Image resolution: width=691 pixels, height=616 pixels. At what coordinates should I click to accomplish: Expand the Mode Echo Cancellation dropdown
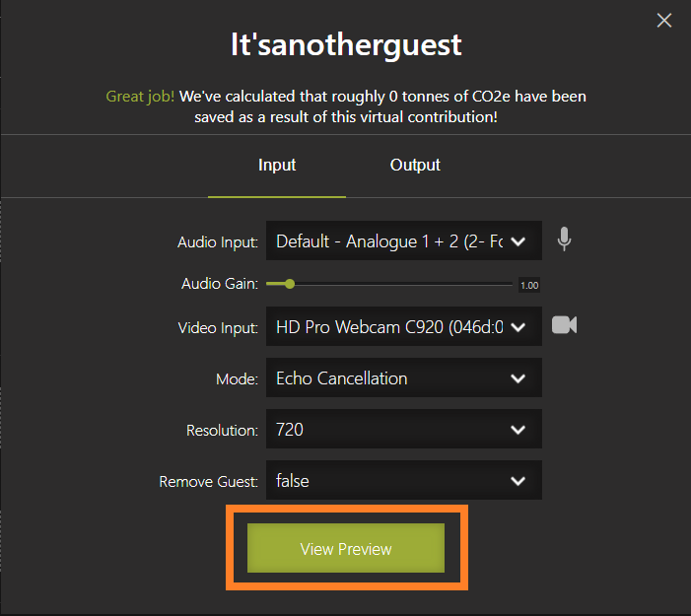404,377
